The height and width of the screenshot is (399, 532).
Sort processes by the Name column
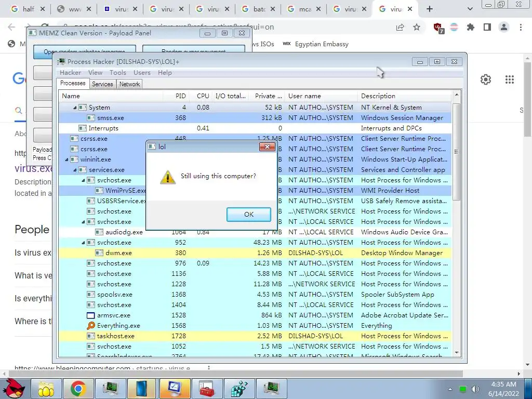tap(111, 96)
